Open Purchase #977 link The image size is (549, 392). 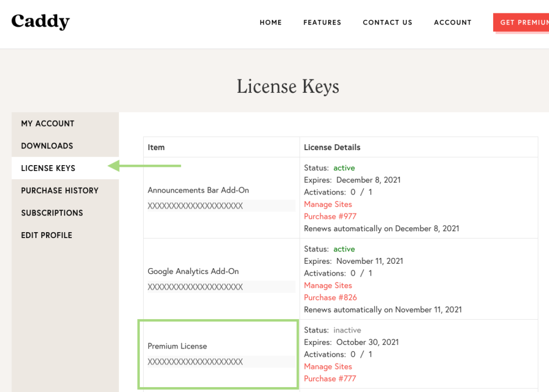(x=330, y=217)
